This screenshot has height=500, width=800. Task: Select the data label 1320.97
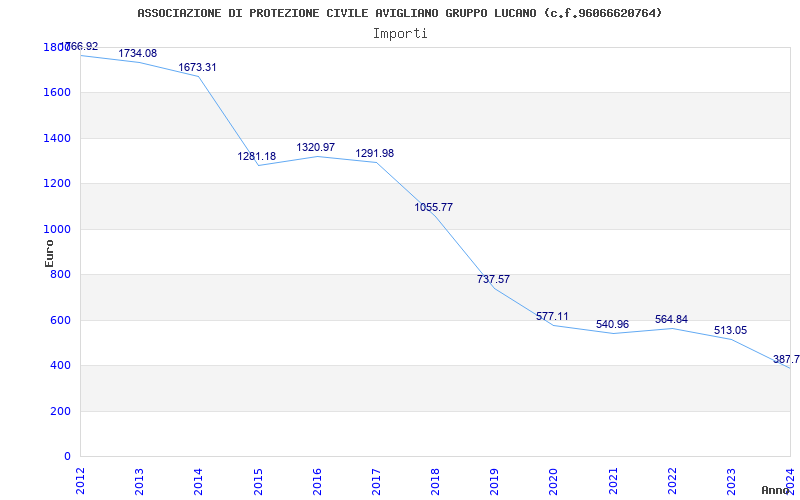point(316,147)
